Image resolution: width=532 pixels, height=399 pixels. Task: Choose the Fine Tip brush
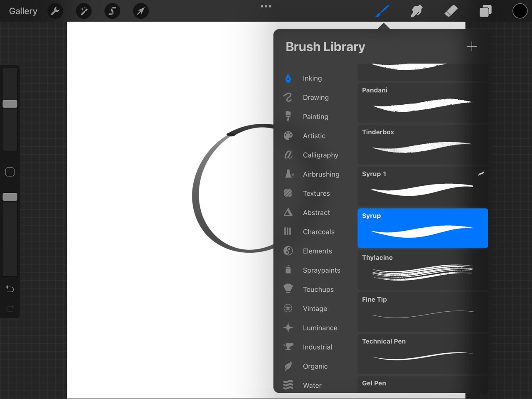(x=423, y=312)
